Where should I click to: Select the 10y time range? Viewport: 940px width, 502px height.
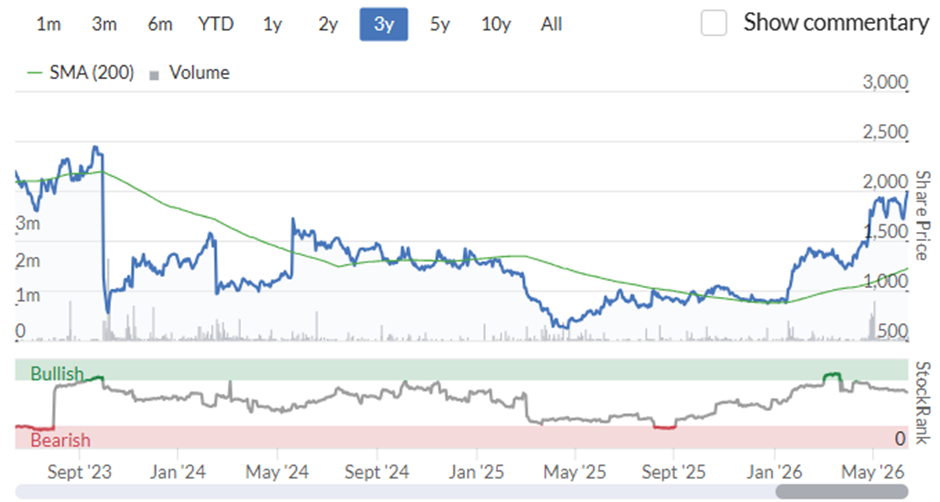[x=496, y=25]
